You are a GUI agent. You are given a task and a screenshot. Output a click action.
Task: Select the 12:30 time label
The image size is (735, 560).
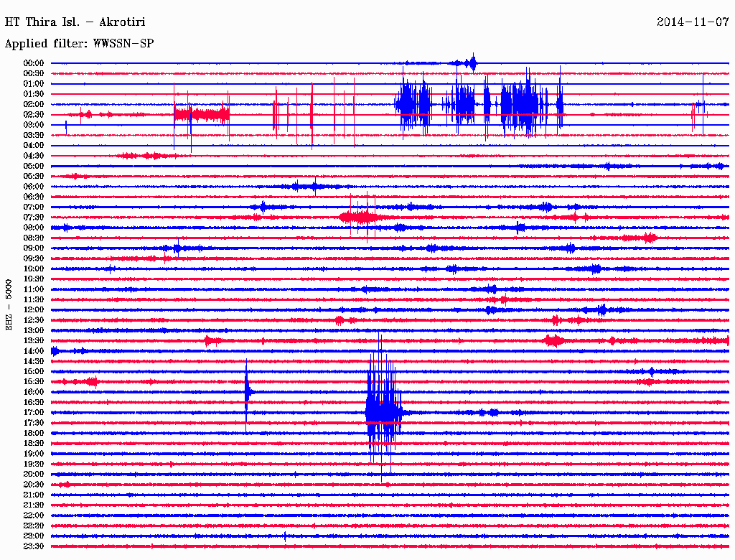coord(34,320)
